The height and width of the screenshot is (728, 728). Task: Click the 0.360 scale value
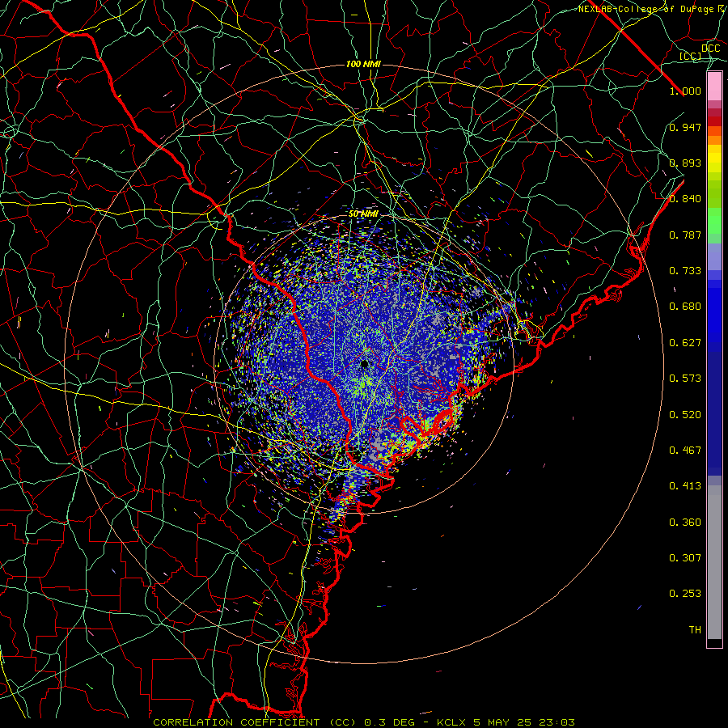point(685,523)
